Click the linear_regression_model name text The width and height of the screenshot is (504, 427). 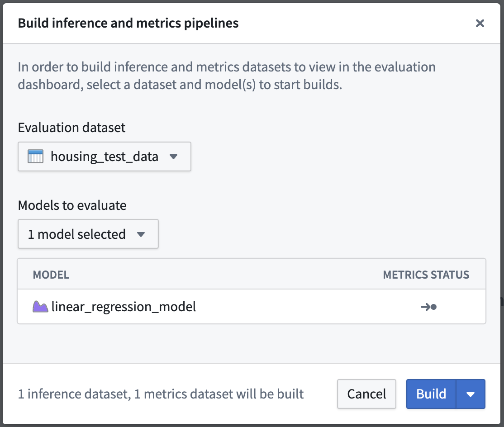tap(124, 307)
